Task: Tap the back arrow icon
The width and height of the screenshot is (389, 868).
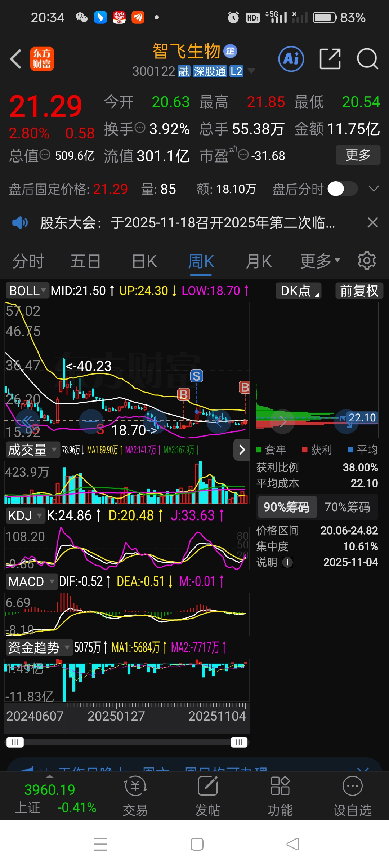Action: pyautogui.click(x=15, y=59)
